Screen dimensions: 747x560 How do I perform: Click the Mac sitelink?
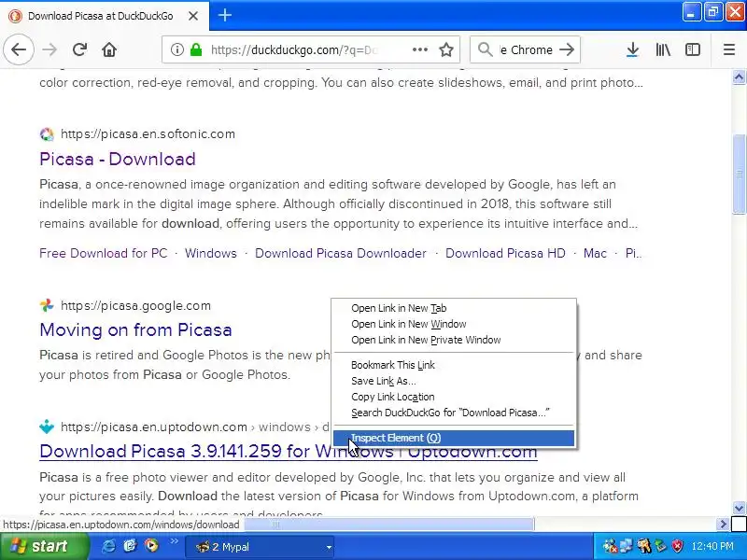(595, 253)
